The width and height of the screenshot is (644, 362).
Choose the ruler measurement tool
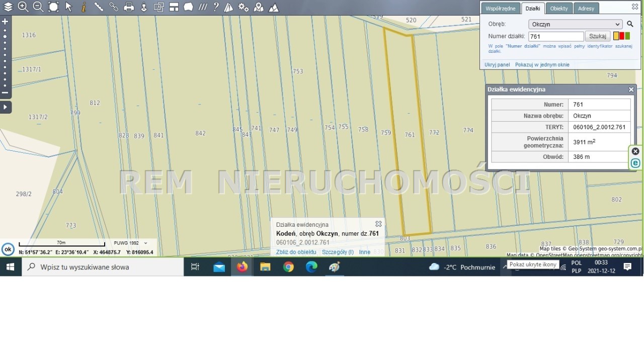(99, 7)
